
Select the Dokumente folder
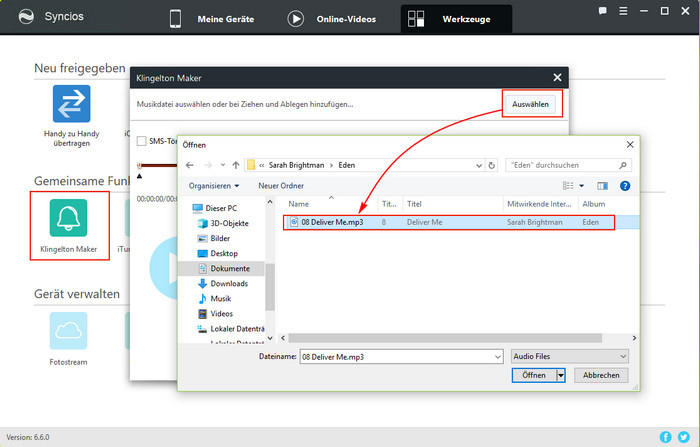[x=222, y=268]
